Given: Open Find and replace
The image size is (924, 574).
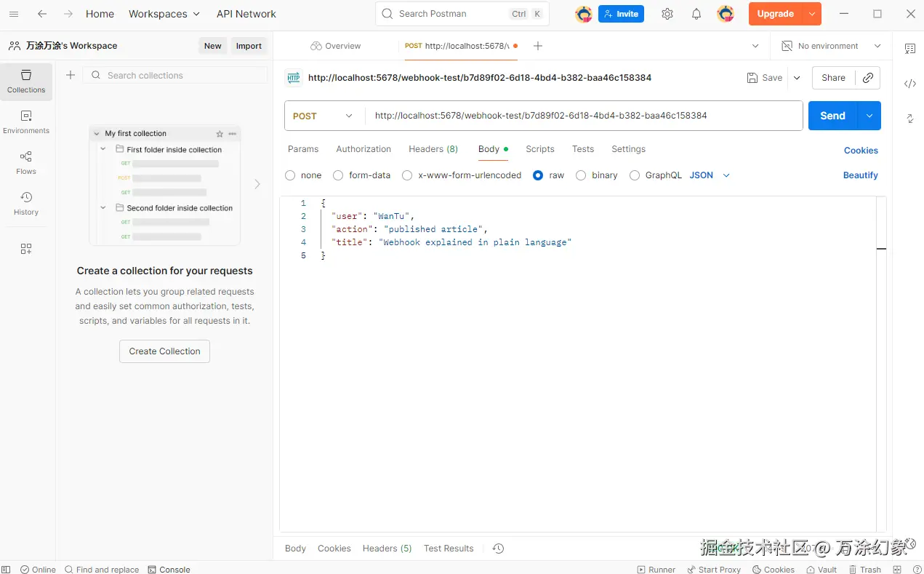Looking at the screenshot, I should 102,570.
